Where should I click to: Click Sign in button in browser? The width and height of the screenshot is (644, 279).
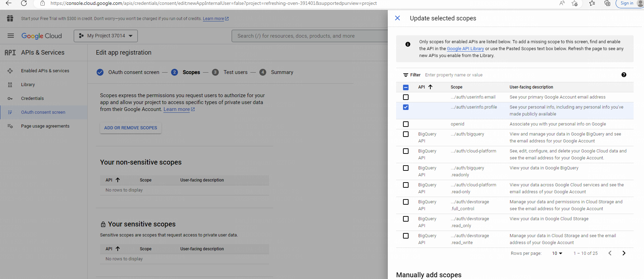[x=627, y=3]
